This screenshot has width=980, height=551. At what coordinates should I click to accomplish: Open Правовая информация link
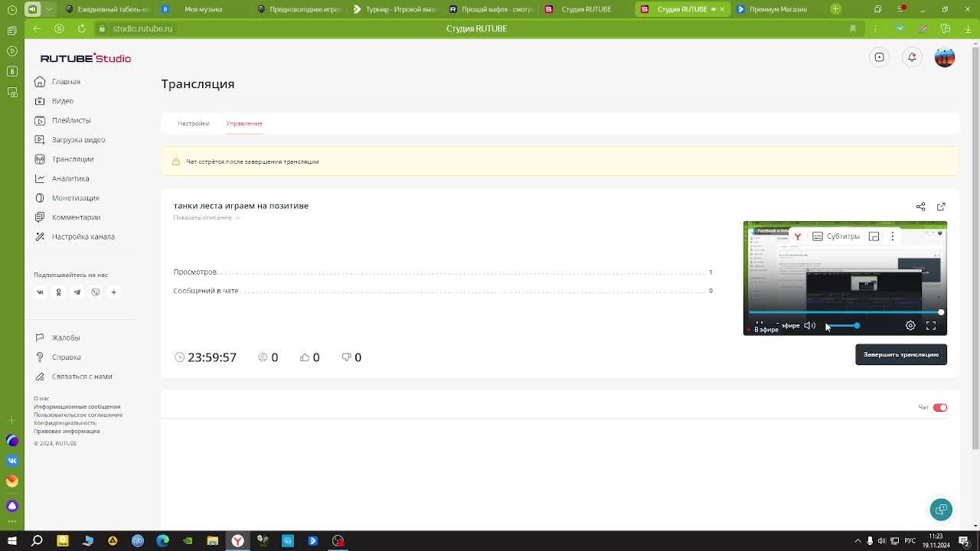click(x=67, y=431)
